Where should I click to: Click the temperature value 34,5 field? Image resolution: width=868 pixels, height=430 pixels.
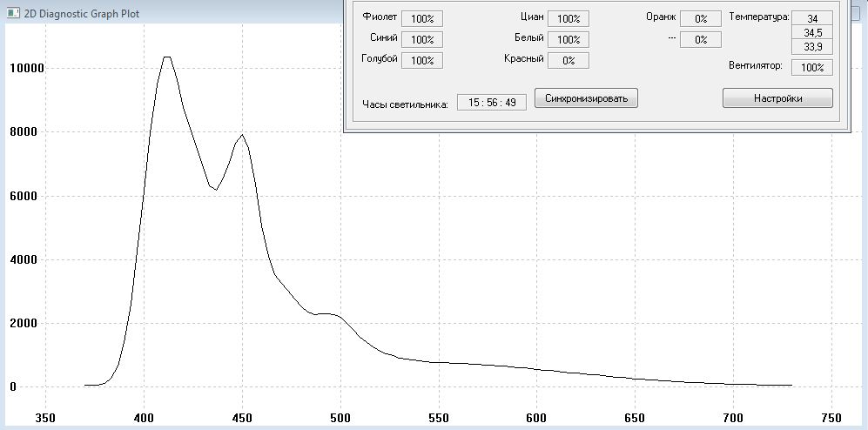[812, 33]
